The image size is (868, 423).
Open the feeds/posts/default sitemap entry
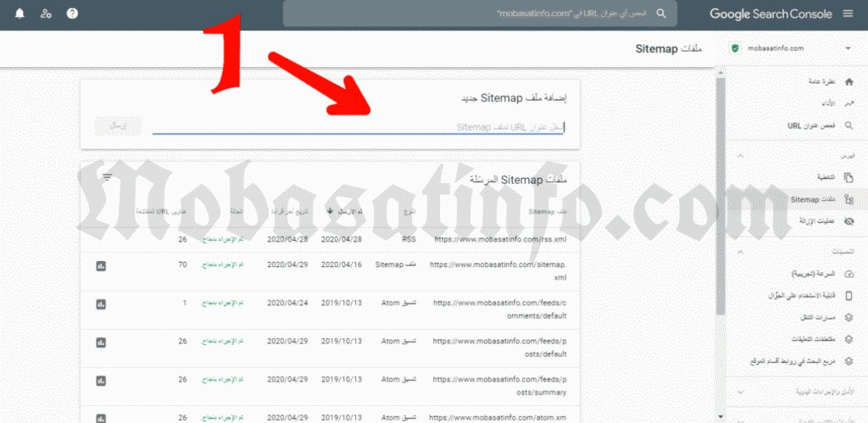pos(500,348)
